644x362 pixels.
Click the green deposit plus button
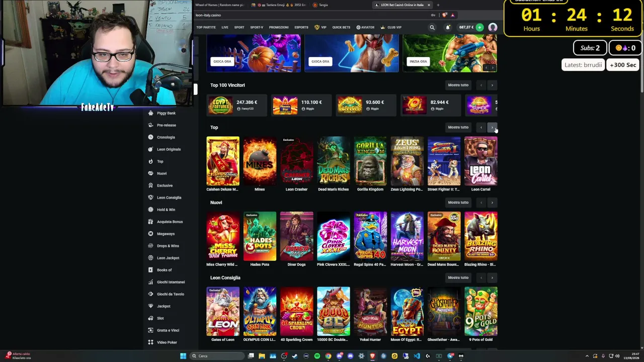tap(479, 27)
